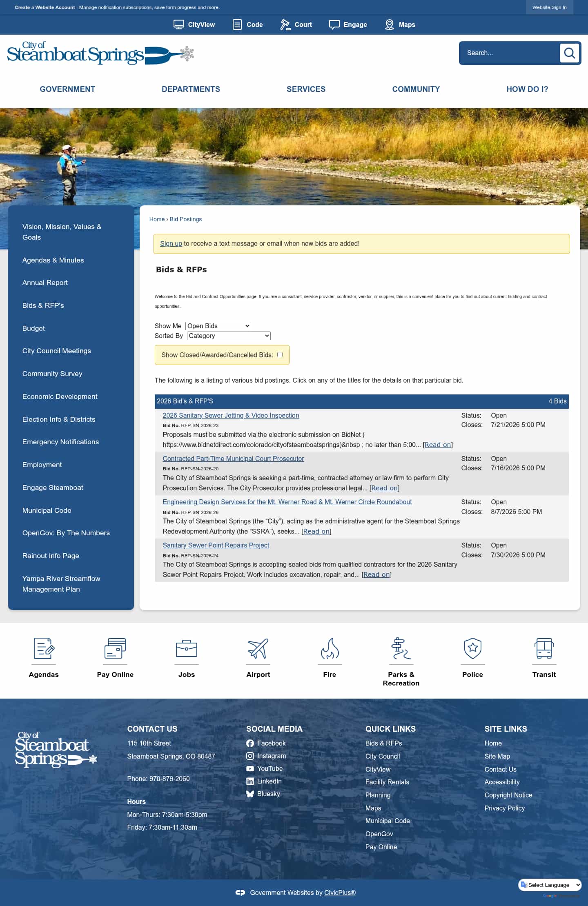588x906 pixels.
Task: Open Facility Rentals quick link
Action: tap(387, 782)
